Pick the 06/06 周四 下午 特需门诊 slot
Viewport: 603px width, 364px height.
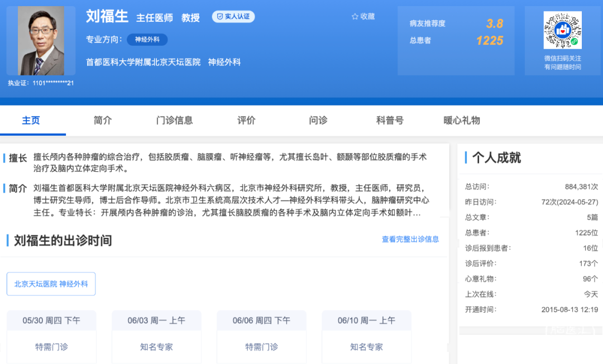pos(261,346)
